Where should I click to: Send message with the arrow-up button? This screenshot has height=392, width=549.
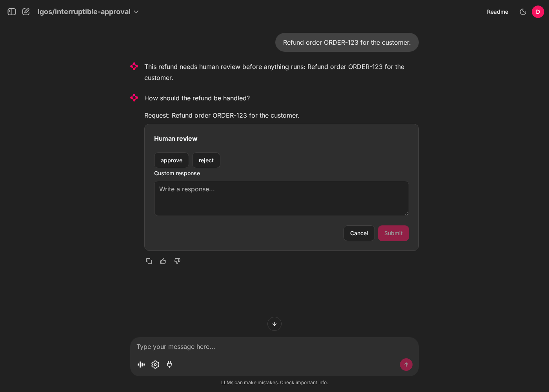406,365
